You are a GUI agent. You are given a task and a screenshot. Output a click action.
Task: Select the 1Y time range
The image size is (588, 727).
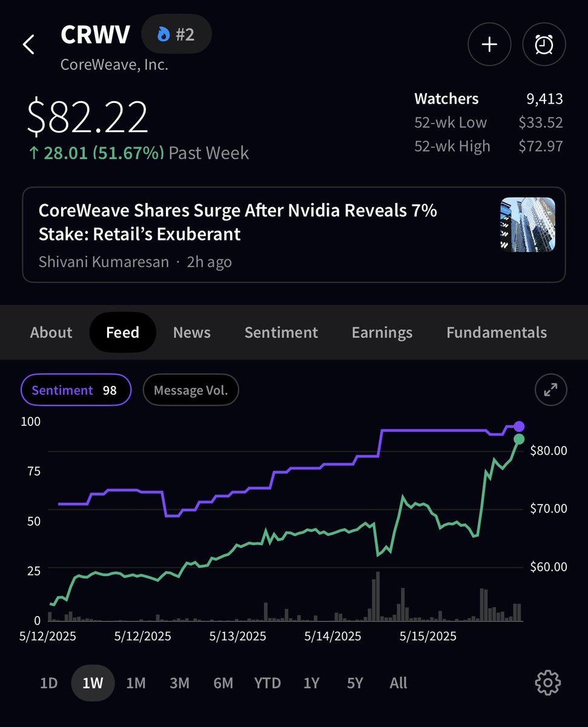(311, 683)
